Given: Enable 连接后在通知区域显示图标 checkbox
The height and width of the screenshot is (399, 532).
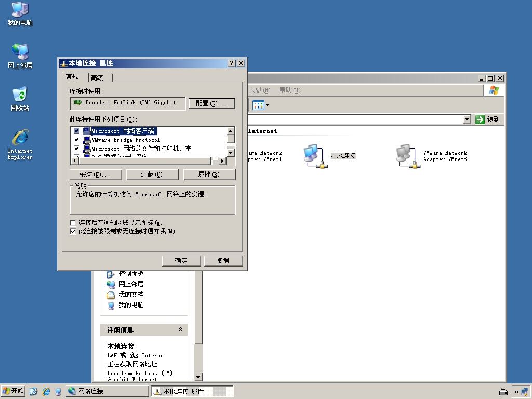Looking at the screenshot, I should point(73,223).
